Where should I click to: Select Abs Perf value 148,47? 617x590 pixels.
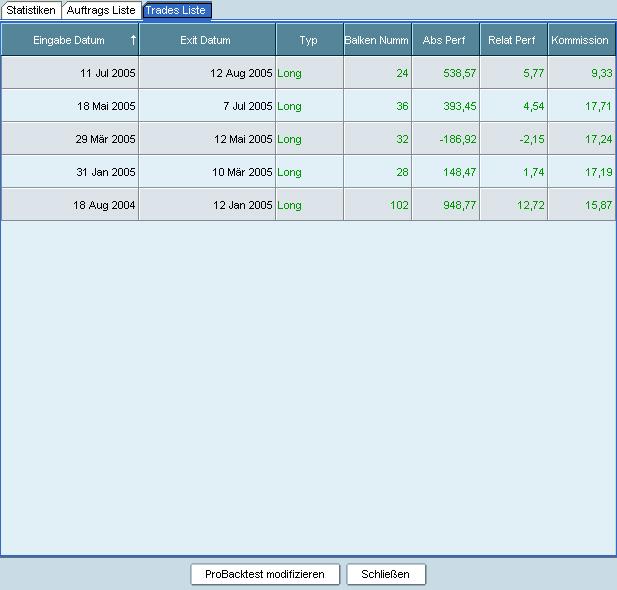pyautogui.click(x=460, y=172)
